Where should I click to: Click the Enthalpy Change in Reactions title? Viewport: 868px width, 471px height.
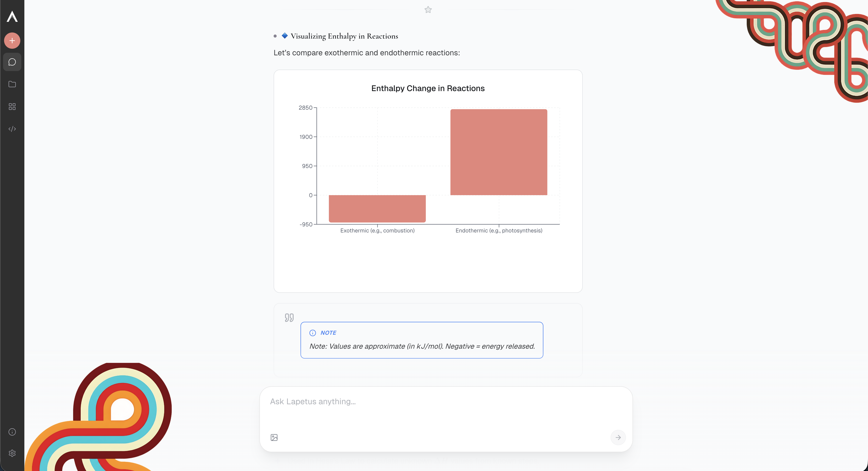tap(428, 88)
